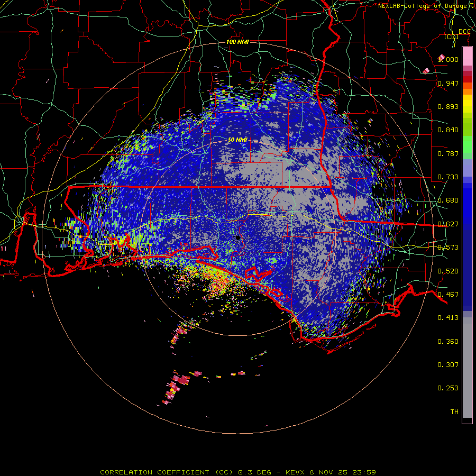
Task: Click the 0.360 scale value
Action: point(448,342)
